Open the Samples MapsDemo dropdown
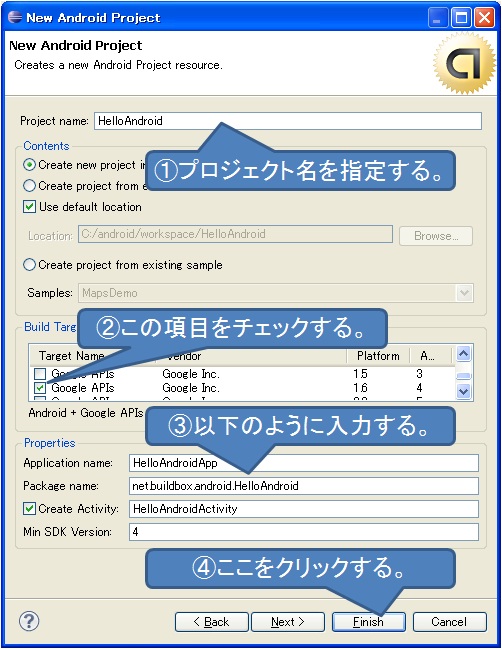This screenshot has width=502, height=649. click(x=464, y=293)
